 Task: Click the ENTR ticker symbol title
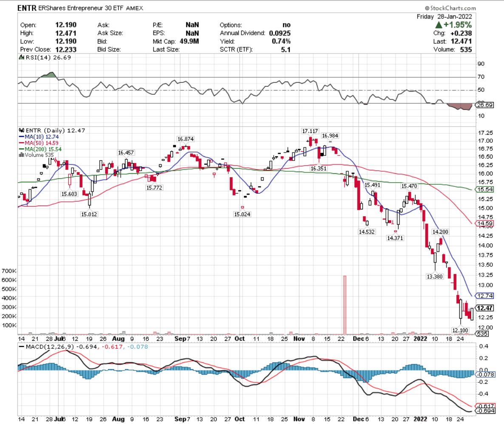(x=27, y=8)
